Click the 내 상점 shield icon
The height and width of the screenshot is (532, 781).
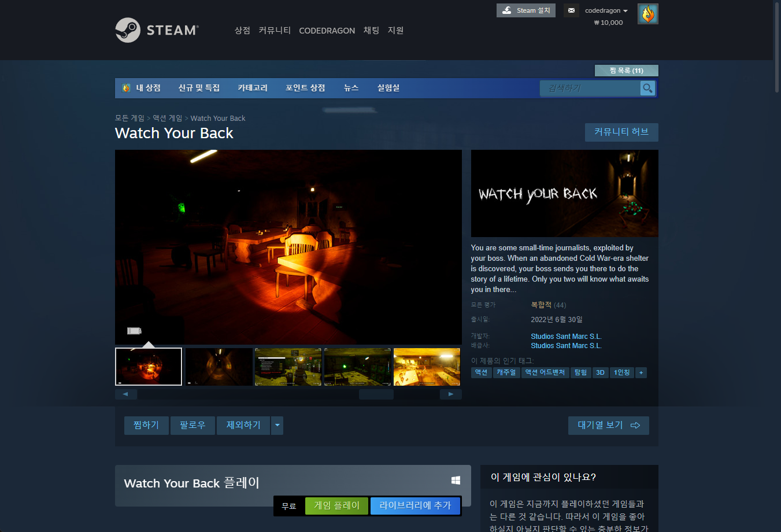click(x=127, y=88)
